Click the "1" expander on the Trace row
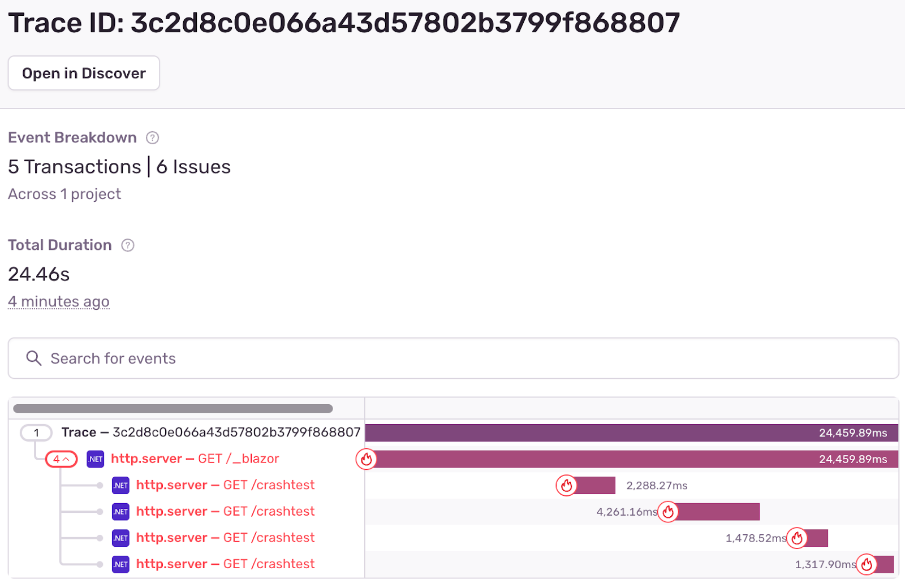 36,433
